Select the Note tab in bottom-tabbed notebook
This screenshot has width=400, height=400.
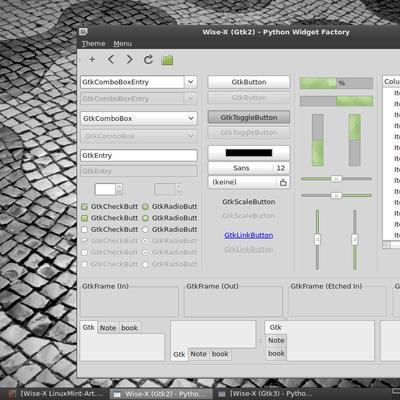[199, 354]
